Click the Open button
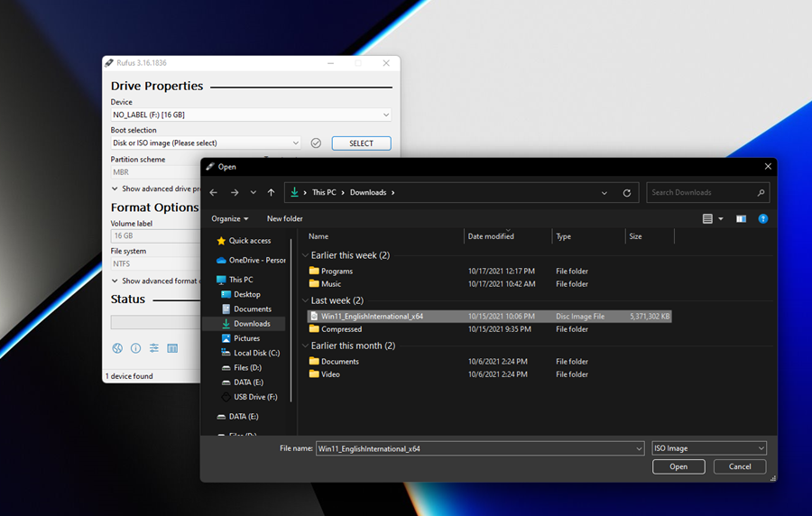This screenshot has width=812, height=516. 678,466
